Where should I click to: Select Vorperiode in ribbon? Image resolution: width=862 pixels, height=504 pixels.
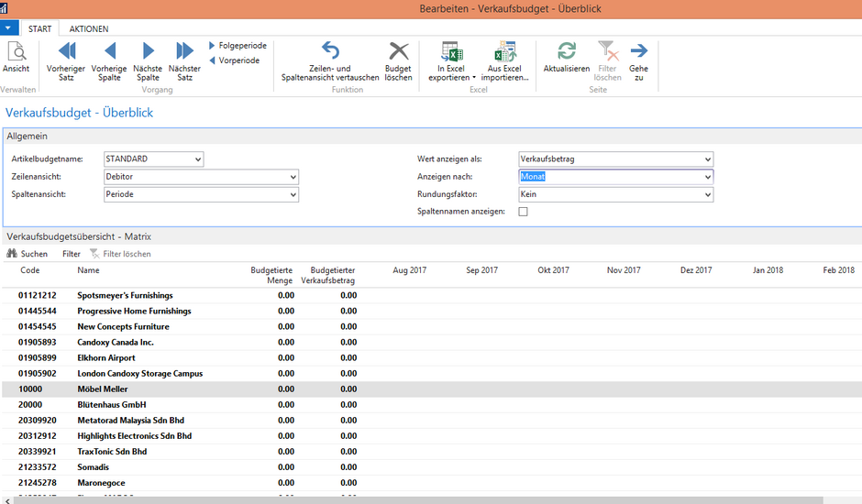pos(234,60)
